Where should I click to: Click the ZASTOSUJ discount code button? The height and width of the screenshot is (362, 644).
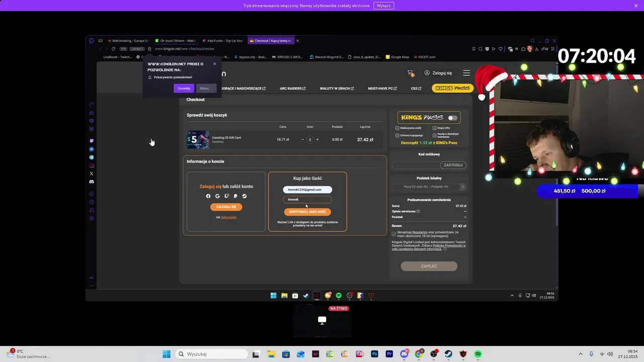453,165
